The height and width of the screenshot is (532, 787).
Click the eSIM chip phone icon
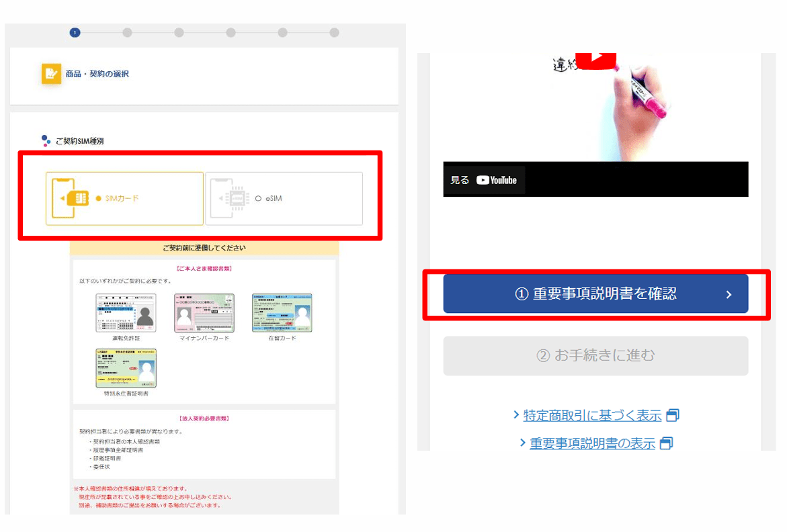(229, 198)
